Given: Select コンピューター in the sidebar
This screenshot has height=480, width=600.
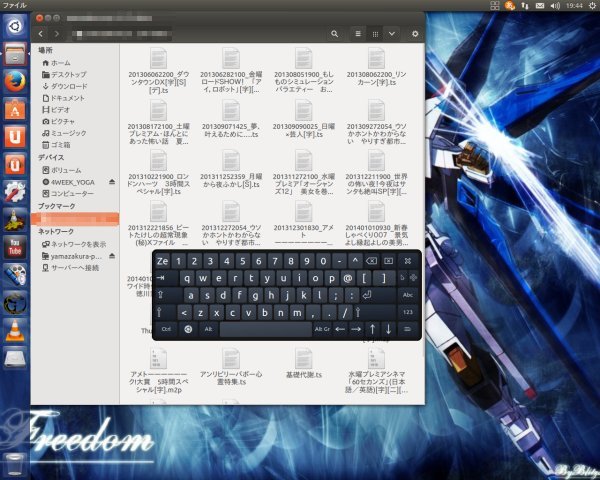Looking at the screenshot, I should coord(68,194).
